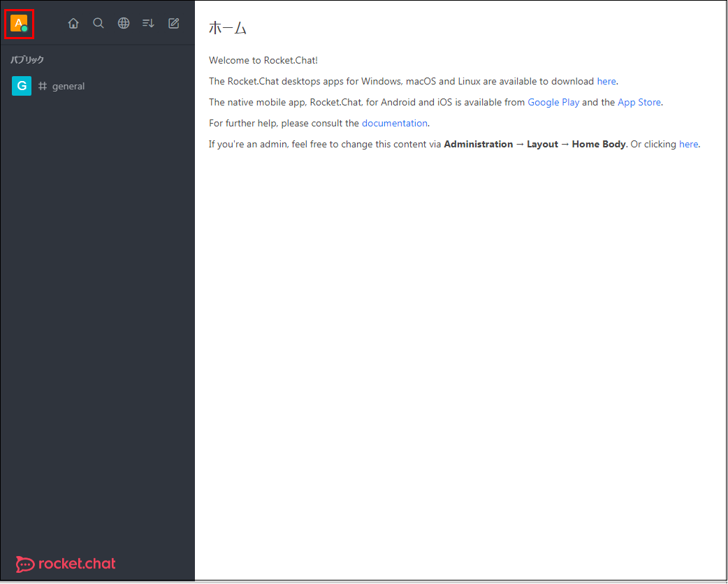728x584 pixels.
Task: Open the sort/display options icon
Action: point(149,23)
